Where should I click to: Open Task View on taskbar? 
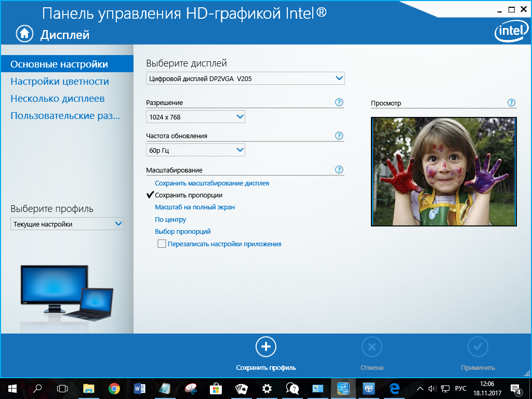coord(62,389)
